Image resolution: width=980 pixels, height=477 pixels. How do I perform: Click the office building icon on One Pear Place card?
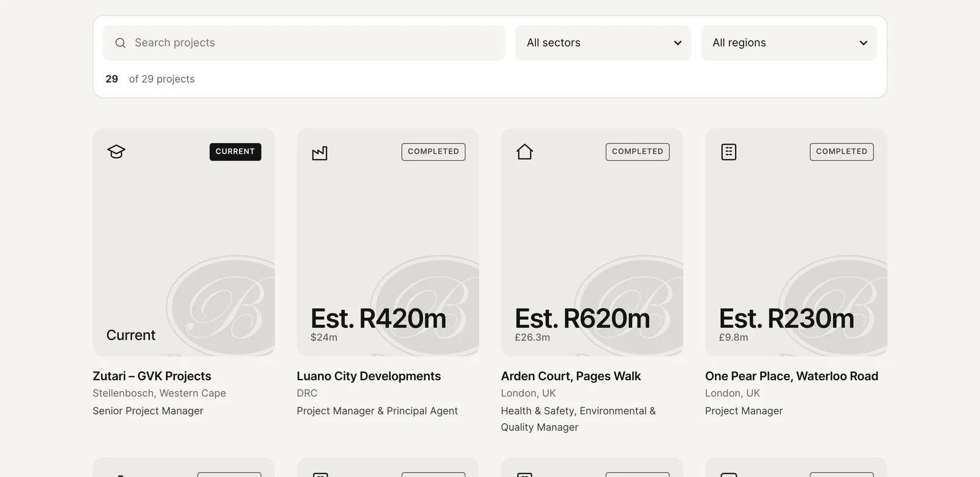(x=729, y=151)
